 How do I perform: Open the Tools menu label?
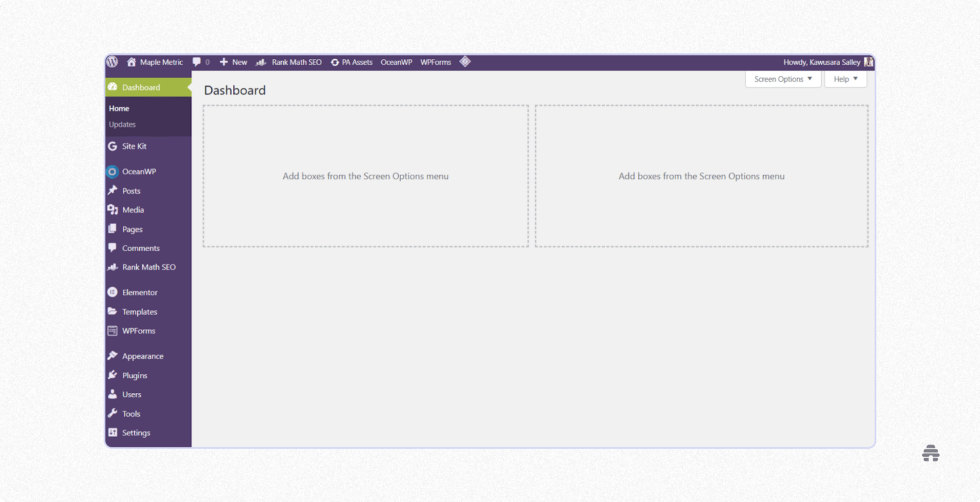131,414
